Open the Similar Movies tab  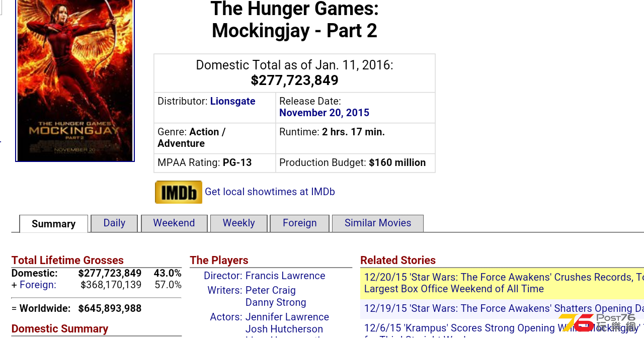[378, 223]
